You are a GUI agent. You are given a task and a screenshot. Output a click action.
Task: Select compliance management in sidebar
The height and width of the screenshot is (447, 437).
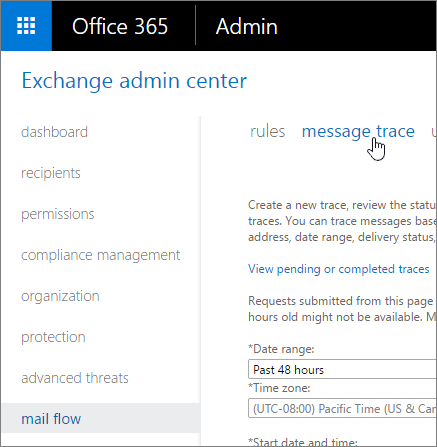[100, 255]
